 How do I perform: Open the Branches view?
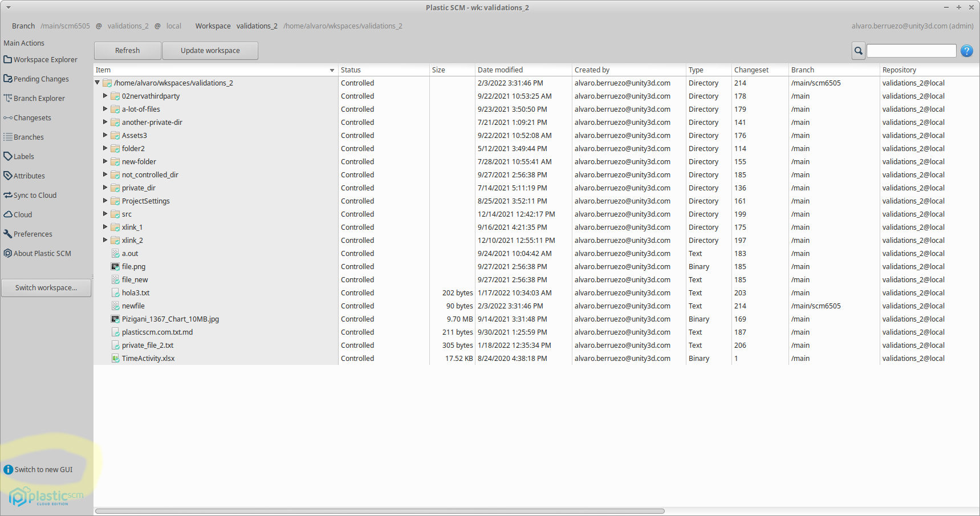(28, 137)
